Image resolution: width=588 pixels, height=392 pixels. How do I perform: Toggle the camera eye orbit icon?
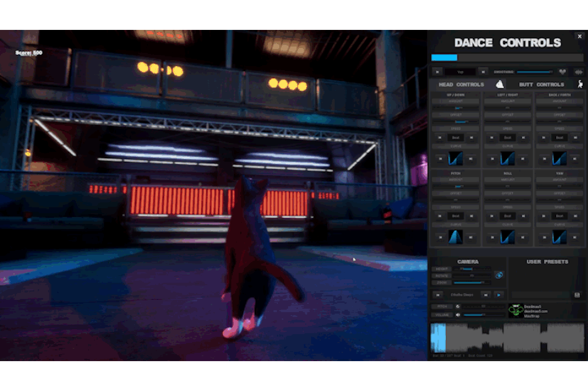(499, 275)
